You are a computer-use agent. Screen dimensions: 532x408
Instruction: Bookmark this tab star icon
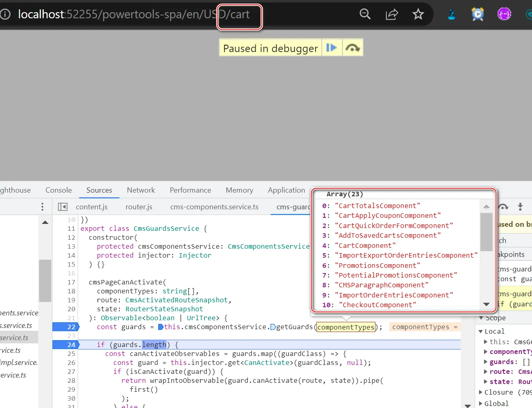tap(418, 14)
